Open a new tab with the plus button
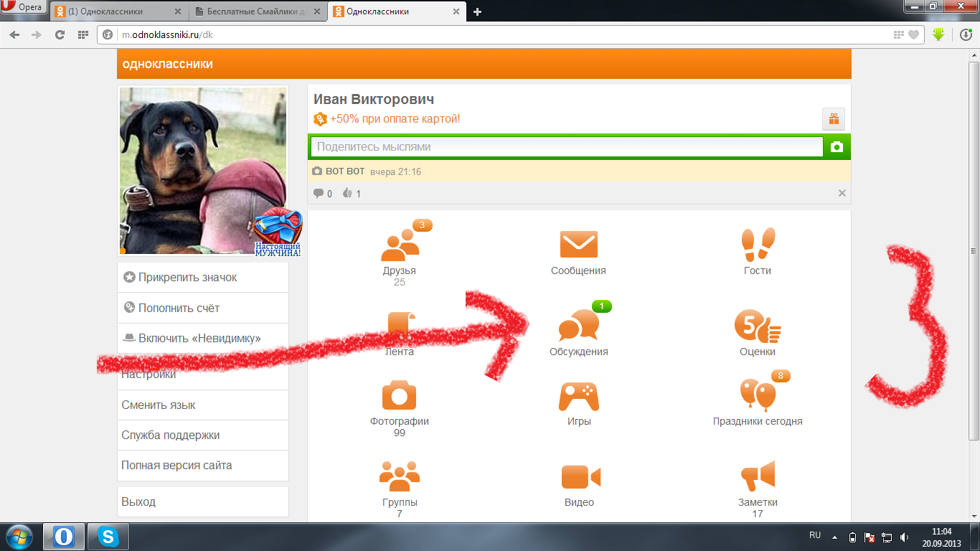This screenshot has height=551, width=980. (x=478, y=11)
